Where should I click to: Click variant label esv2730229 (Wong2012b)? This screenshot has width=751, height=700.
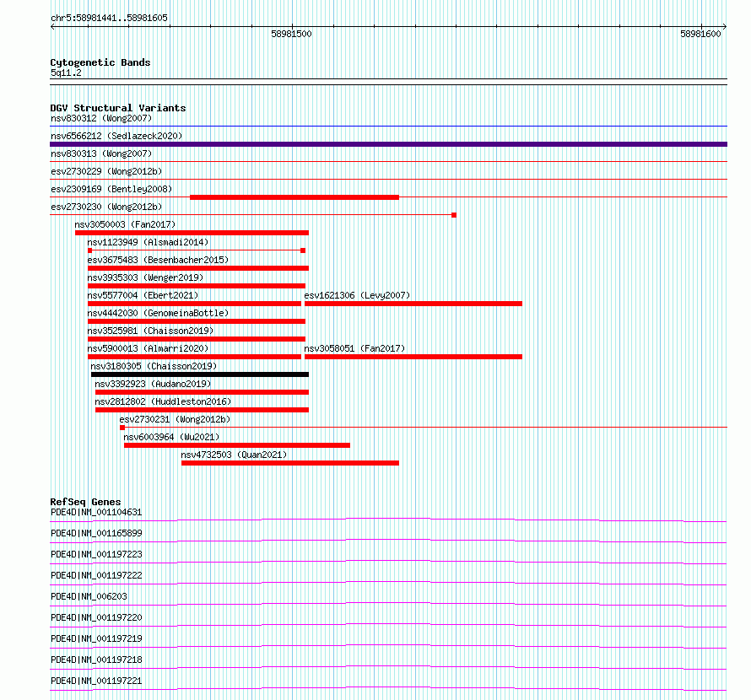(106, 171)
